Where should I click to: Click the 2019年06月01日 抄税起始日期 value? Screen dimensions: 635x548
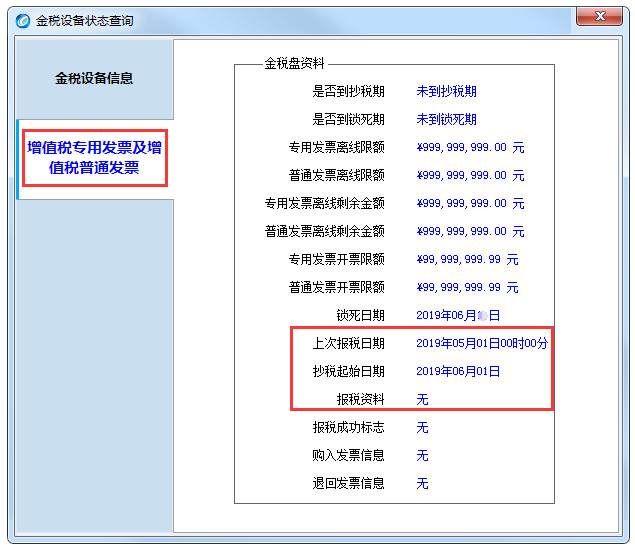click(458, 371)
